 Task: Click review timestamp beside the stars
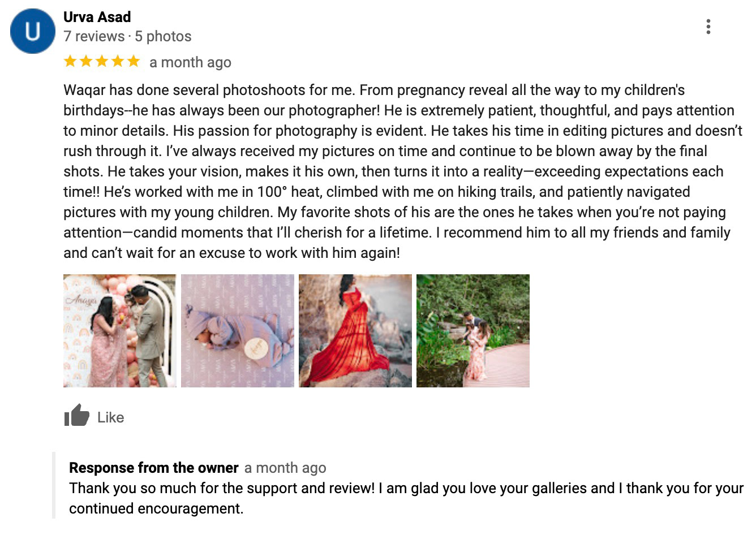tap(190, 62)
